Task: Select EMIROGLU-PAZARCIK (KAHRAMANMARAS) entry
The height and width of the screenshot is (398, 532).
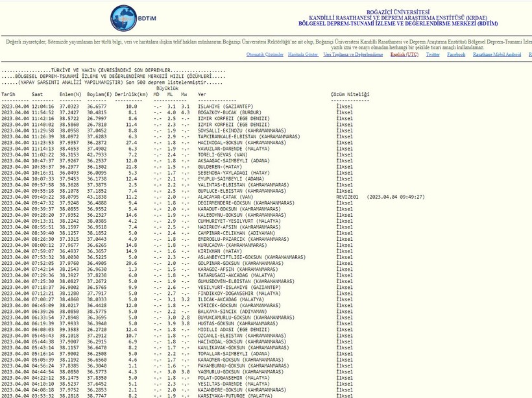Action: pyautogui.click(x=243, y=239)
